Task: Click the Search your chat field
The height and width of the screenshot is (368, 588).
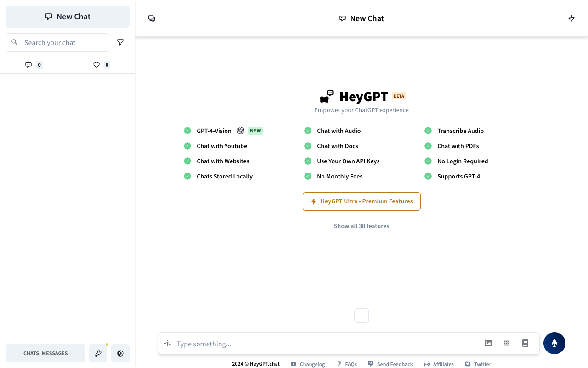Action: coord(57,42)
